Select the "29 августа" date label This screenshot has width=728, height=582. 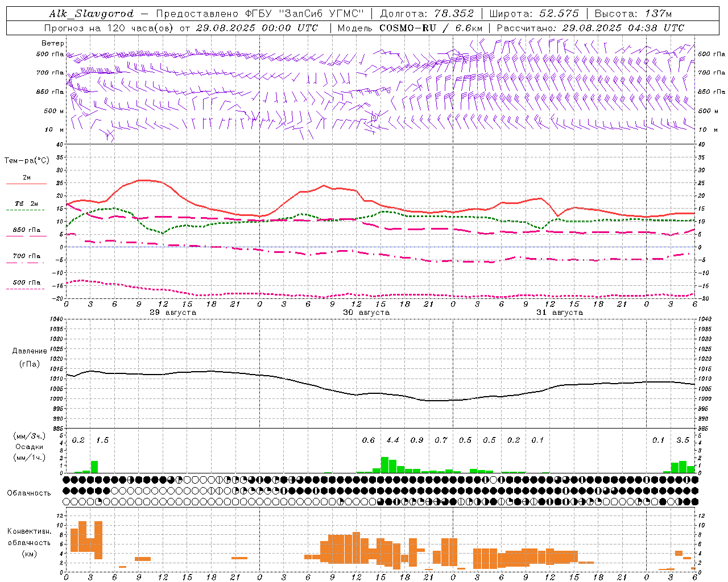(x=173, y=313)
